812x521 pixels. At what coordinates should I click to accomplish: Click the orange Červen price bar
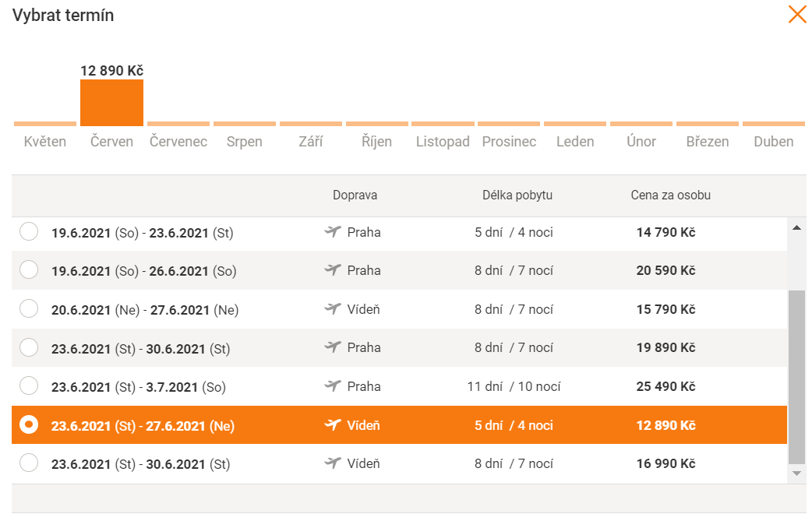[112, 103]
